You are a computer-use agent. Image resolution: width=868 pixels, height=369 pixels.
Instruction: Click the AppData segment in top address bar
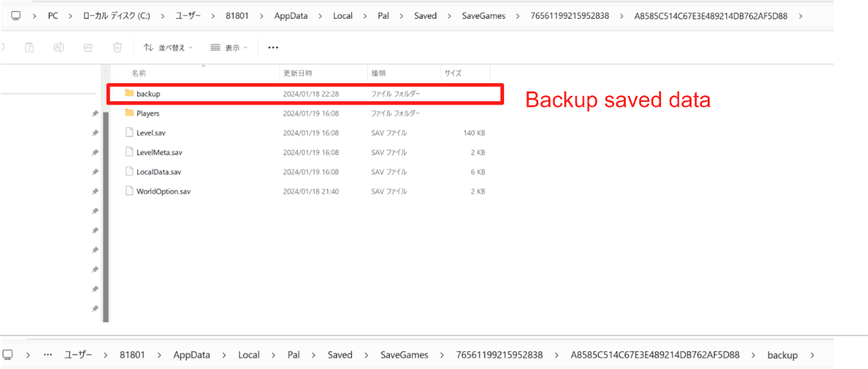point(291,16)
